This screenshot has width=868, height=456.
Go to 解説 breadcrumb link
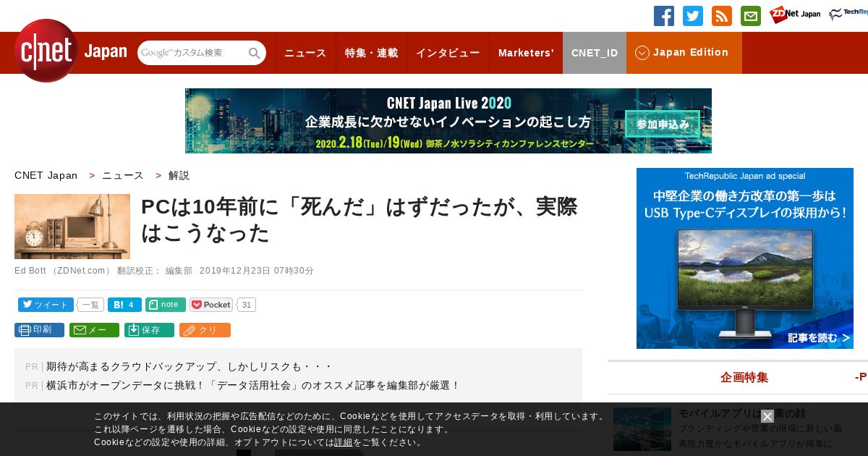[179, 175]
